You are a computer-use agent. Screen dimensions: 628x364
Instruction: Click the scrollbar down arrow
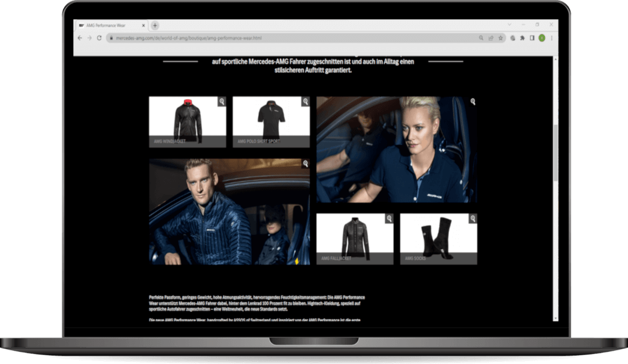tap(555, 318)
